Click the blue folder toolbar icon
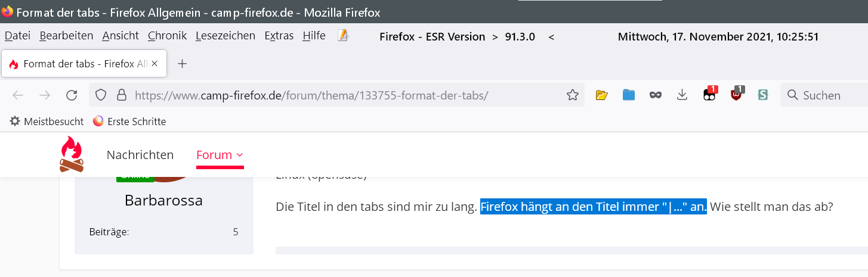Screen dimensions: 868x277 pyautogui.click(x=629, y=95)
